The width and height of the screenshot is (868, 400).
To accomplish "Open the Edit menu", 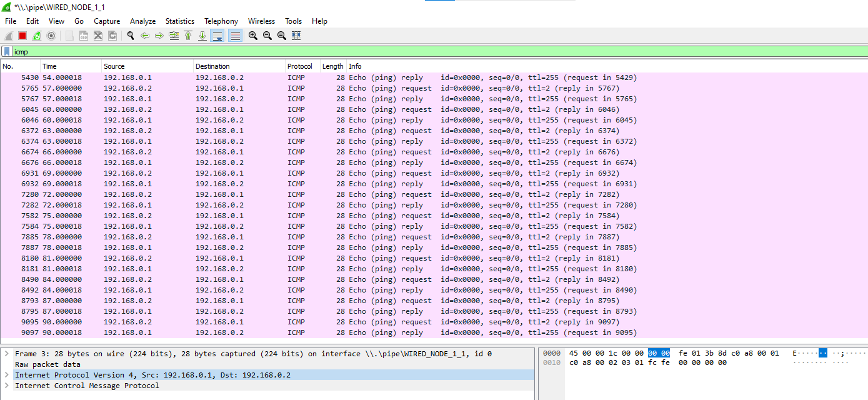I will 32,21.
